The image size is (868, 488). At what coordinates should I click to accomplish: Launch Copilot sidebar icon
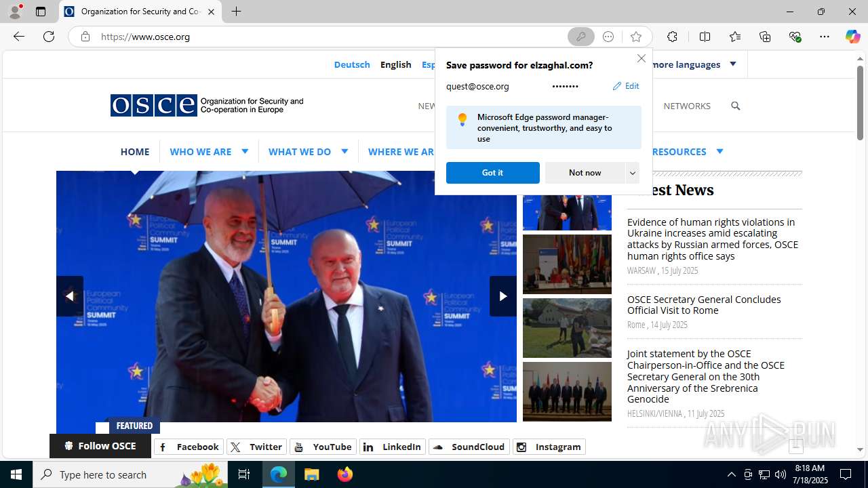(852, 37)
